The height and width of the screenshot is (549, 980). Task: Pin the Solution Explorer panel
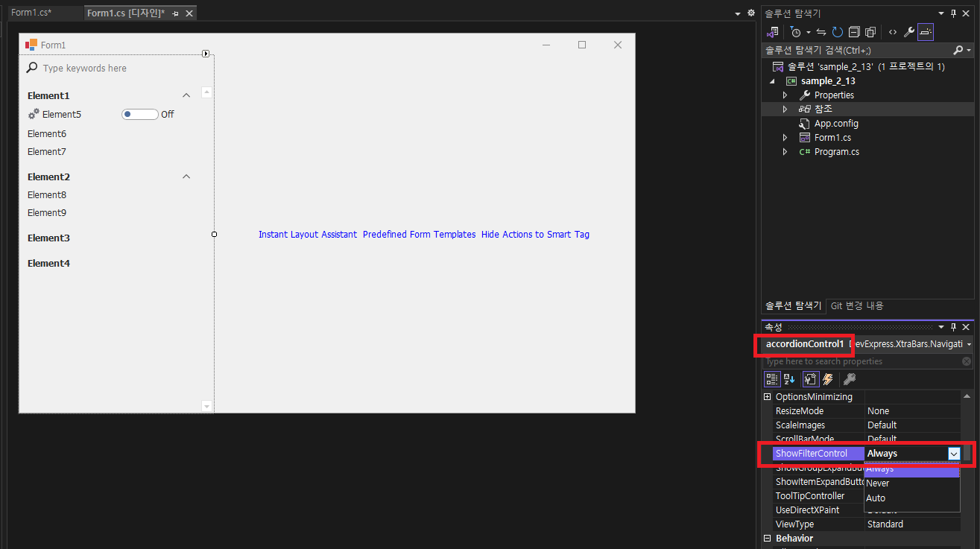click(953, 13)
